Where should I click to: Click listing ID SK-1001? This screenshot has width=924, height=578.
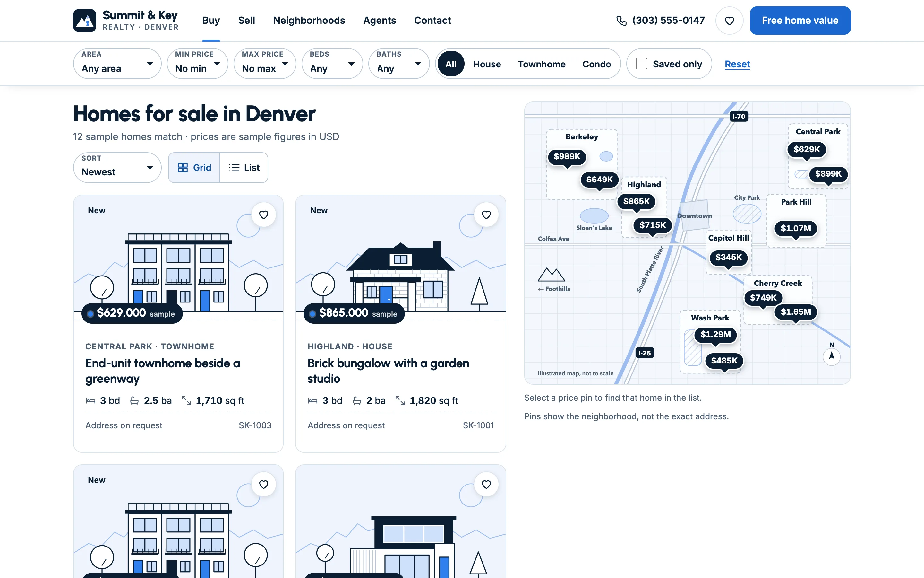click(478, 425)
